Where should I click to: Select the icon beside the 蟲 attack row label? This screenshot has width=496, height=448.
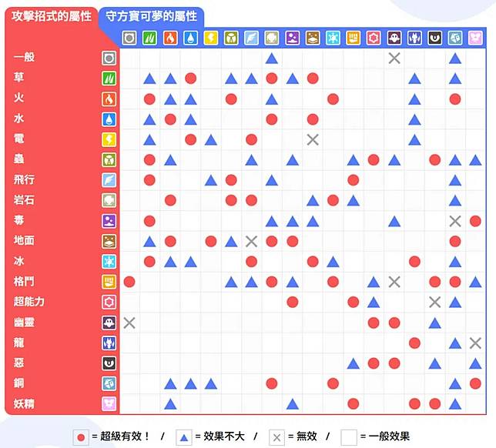pyautogui.click(x=109, y=159)
